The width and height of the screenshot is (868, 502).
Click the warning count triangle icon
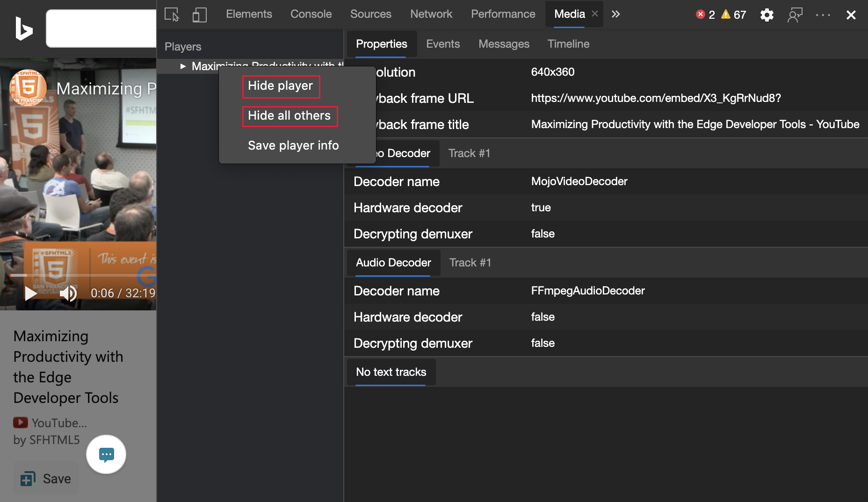(x=726, y=14)
